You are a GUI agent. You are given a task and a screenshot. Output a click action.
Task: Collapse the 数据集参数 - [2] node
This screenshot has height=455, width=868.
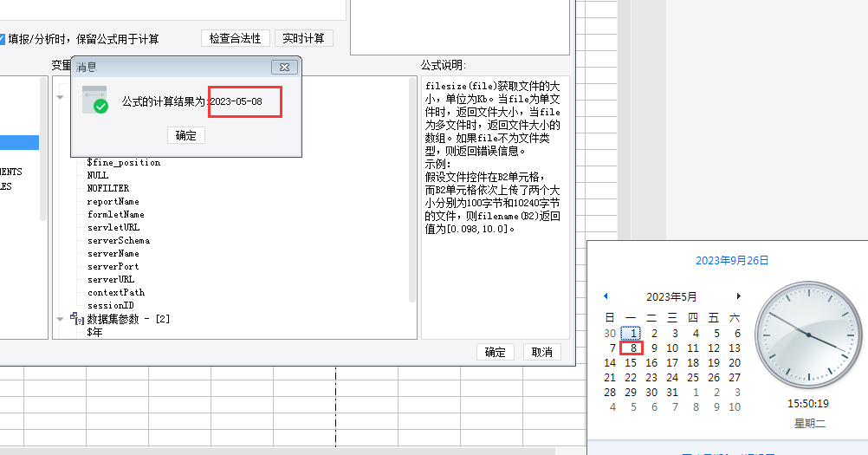(x=60, y=319)
